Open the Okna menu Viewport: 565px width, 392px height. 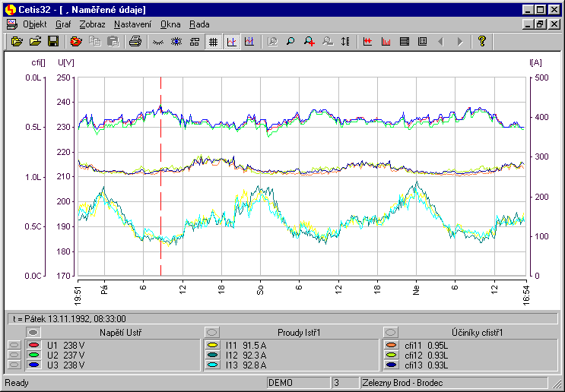170,24
